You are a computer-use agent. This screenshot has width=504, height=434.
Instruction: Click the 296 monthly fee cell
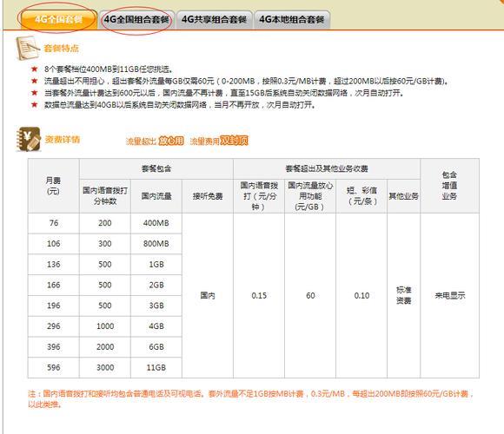coord(53,326)
